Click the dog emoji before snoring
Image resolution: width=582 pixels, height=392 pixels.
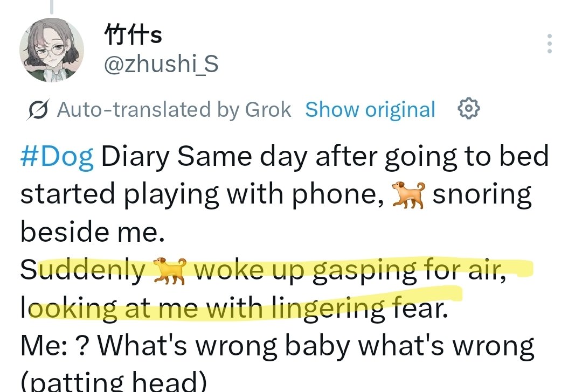pyautogui.click(x=408, y=194)
